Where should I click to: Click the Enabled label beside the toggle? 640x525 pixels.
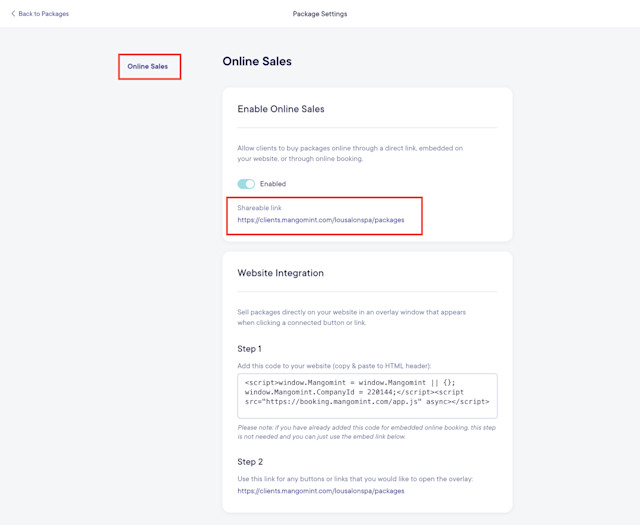pyautogui.click(x=273, y=184)
